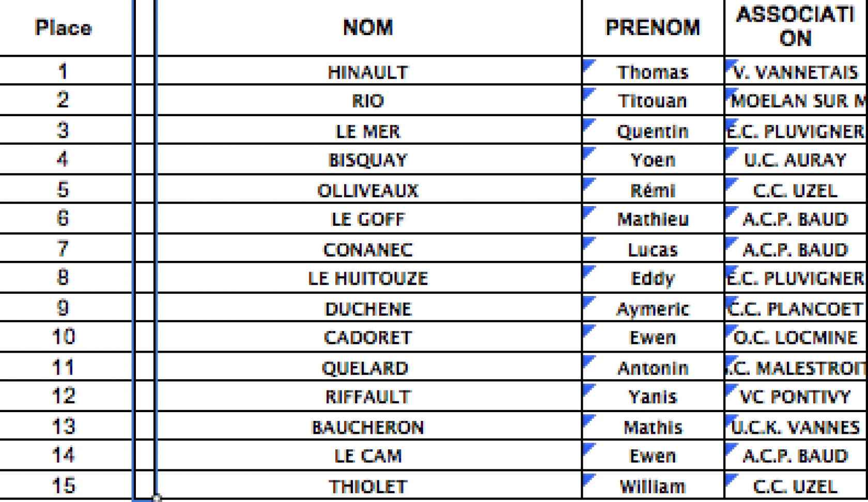Select the Quentin first name cell
This screenshot has width=868, height=502.
point(653,130)
